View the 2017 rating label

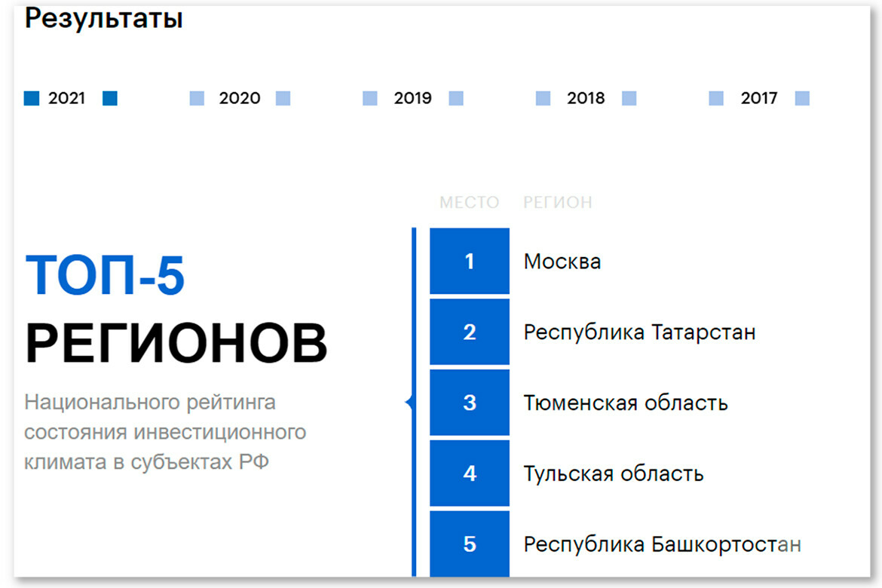click(758, 98)
